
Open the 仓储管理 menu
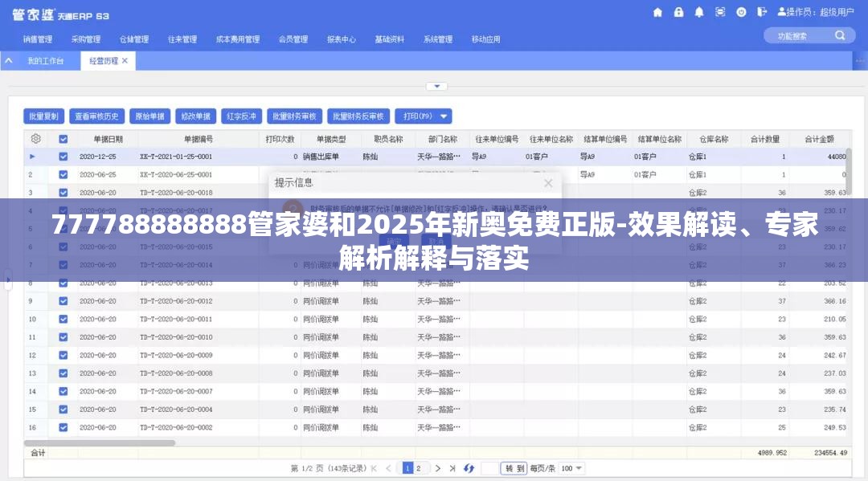click(x=134, y=39)
